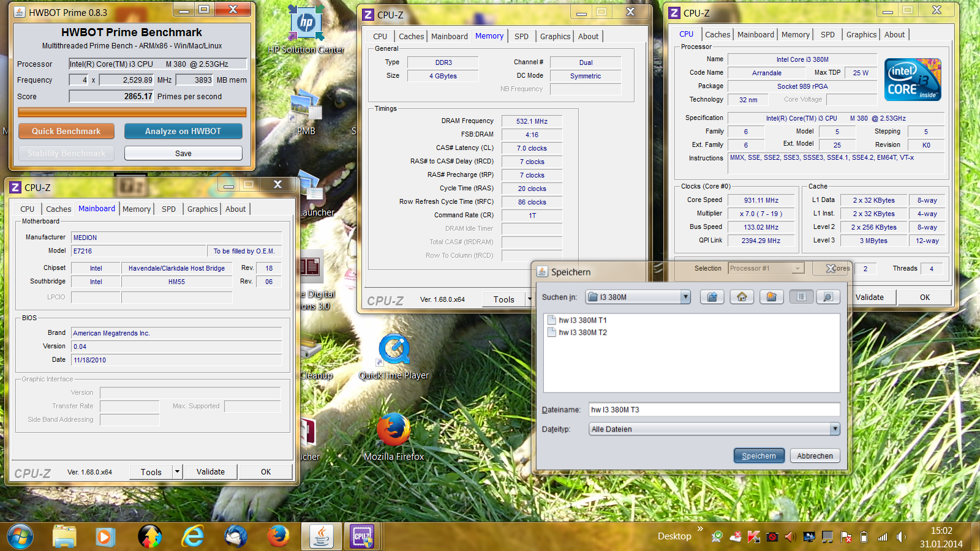This screenshot has width=980, height=551.
Task: Select file hw I3 380M T2
Action: 577,332
